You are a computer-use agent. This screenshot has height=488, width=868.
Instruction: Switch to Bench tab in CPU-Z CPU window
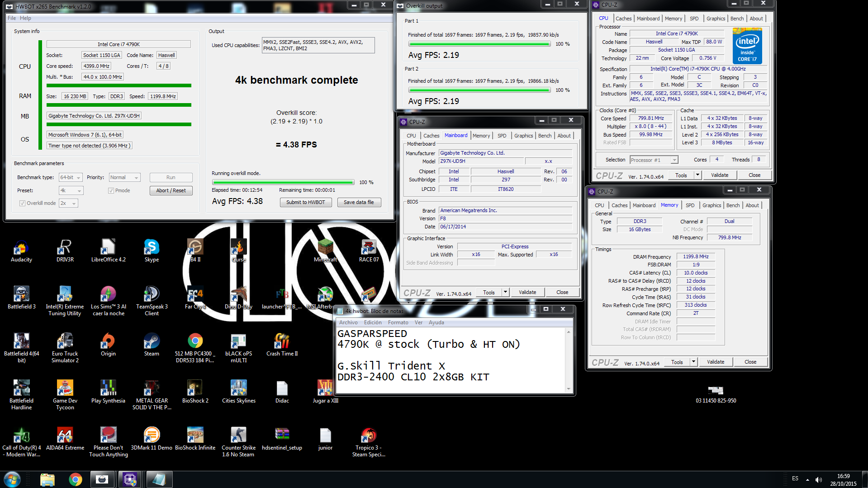click(x=737, y=19)
